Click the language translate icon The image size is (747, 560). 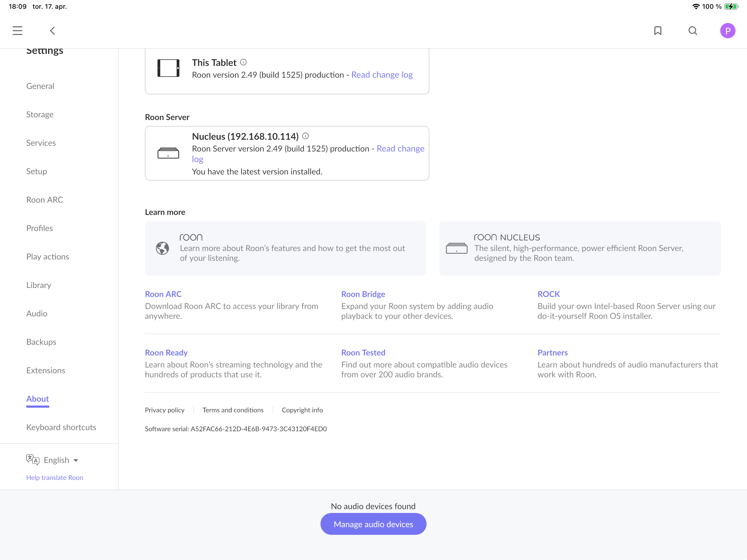coord(33,459)
